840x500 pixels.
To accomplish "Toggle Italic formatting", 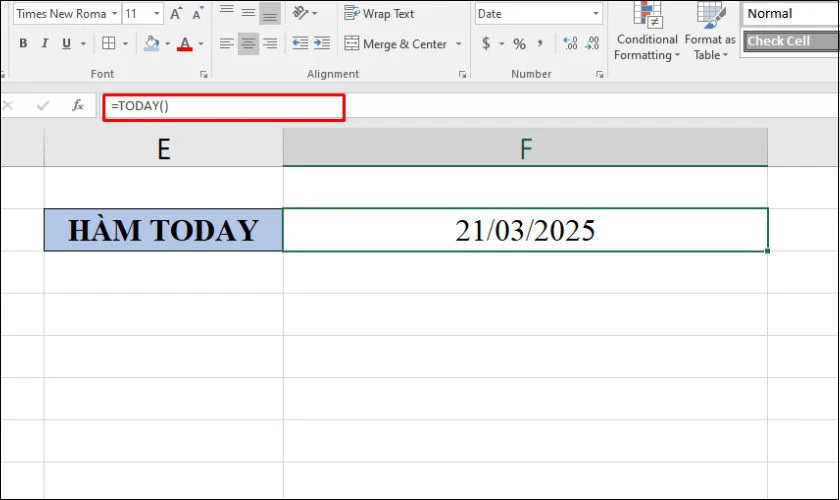I will click(x=44, y=43).
